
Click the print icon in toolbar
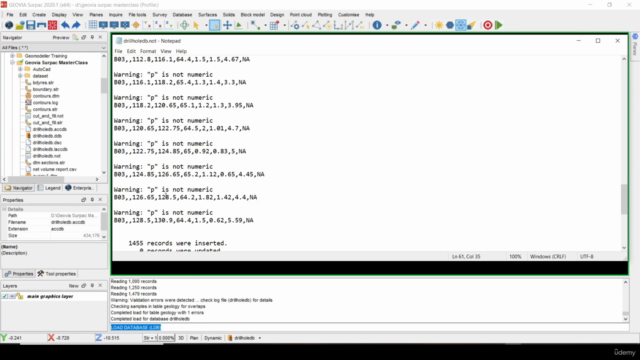42,25
